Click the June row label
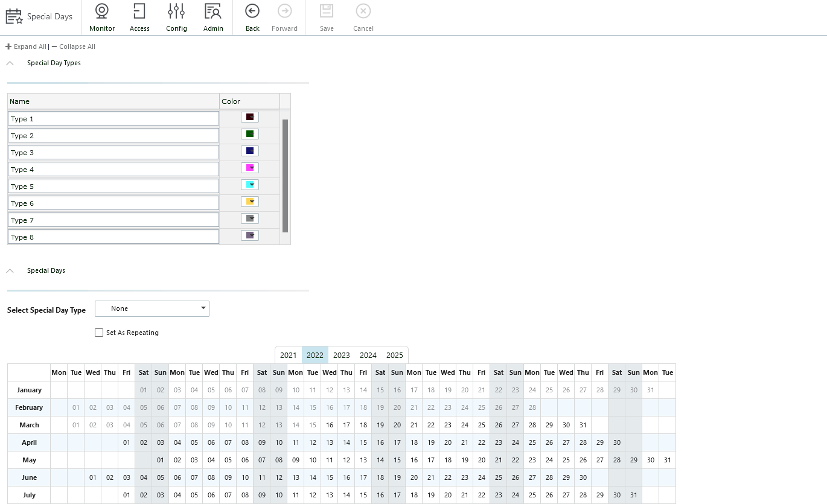Image resolution: width=827 pixels, height=504 pixels. pyautogui.click(x=29, y=477)
